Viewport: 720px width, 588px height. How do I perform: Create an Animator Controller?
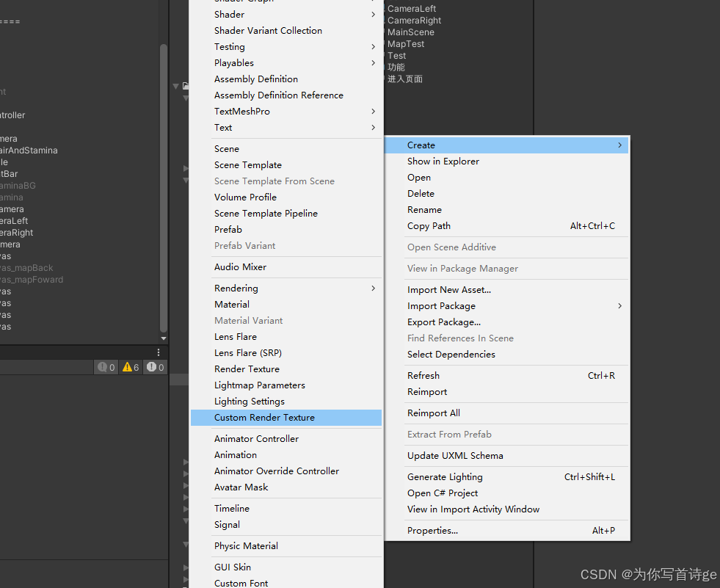[x=286, y=439]
